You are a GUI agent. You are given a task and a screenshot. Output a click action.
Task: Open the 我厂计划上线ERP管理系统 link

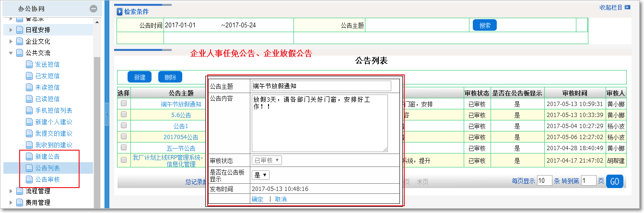coord(168,160)
